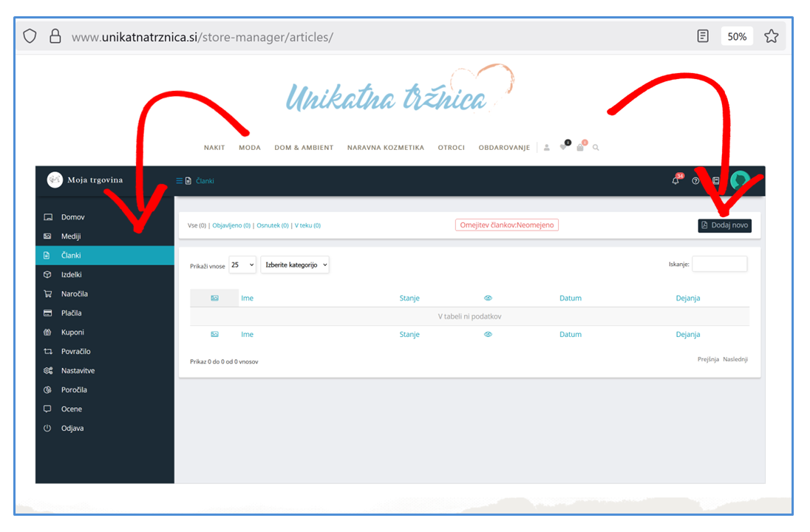Click Odjava to log out

pos(72,429)
